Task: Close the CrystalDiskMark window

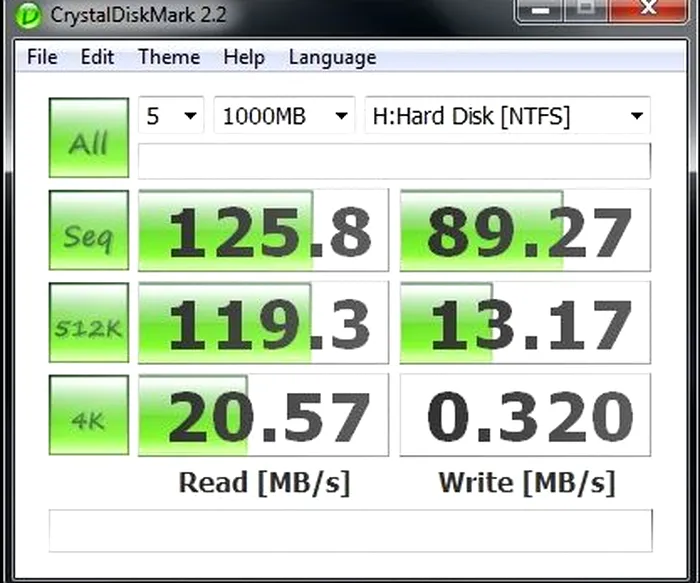Action: [x=648, y=9]
